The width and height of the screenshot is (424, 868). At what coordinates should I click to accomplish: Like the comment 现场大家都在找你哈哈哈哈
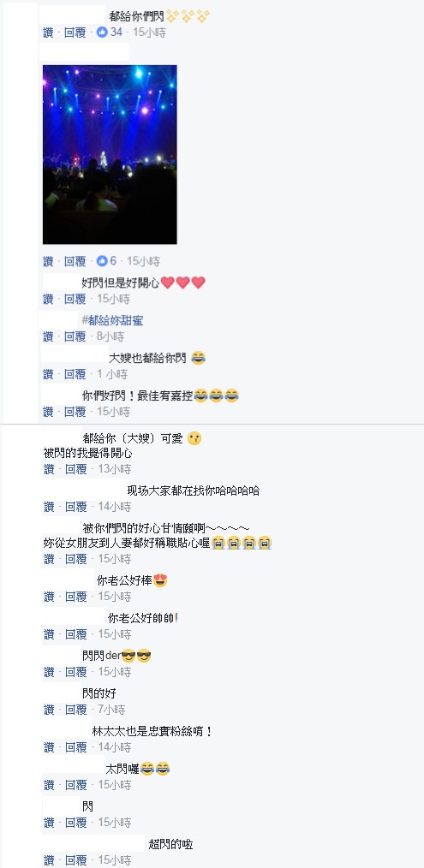(x=49, y=507)
